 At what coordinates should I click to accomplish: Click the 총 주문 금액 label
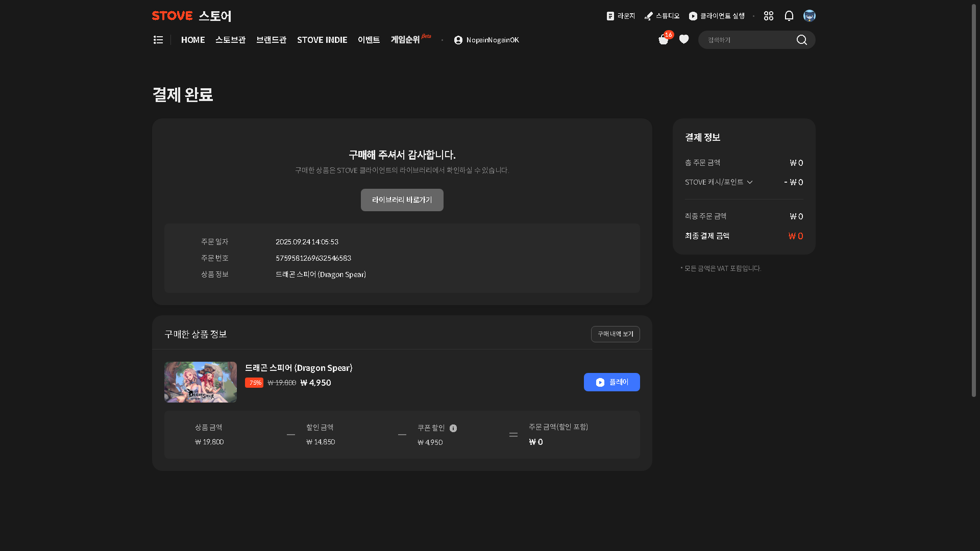(702, 163)
